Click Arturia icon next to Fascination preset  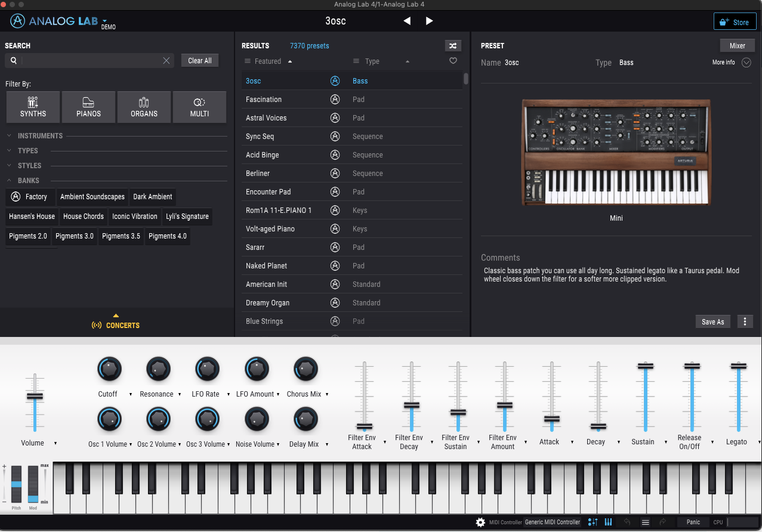335,100
